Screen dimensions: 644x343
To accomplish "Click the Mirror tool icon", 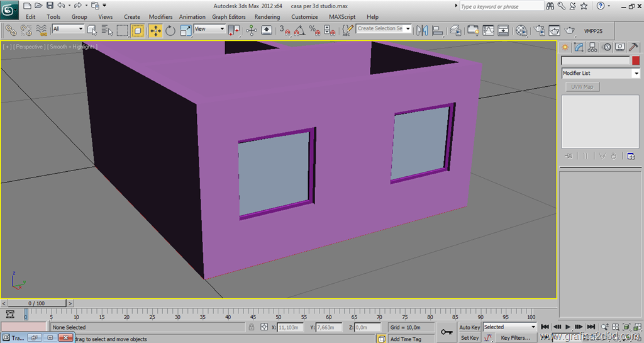I will tap(422, 30).
